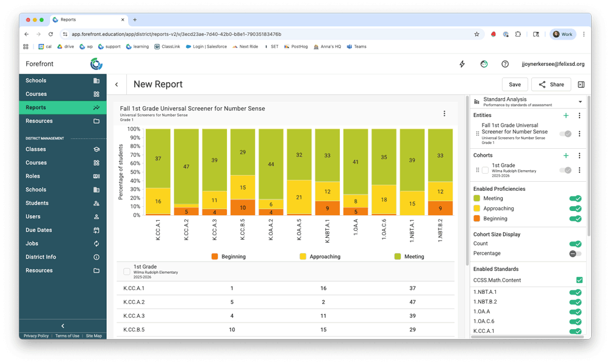Expand the Standard Analysis dropdown

(x=580, y=102)
